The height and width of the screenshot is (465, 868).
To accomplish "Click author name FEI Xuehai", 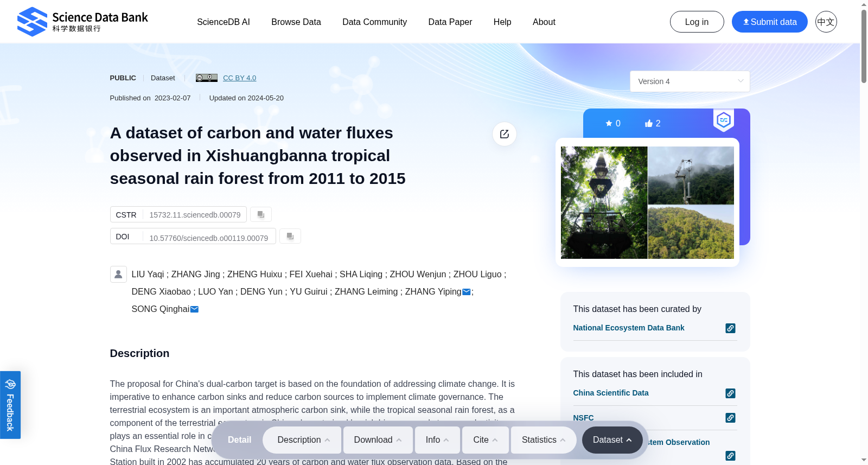I will tap(311, 275).
